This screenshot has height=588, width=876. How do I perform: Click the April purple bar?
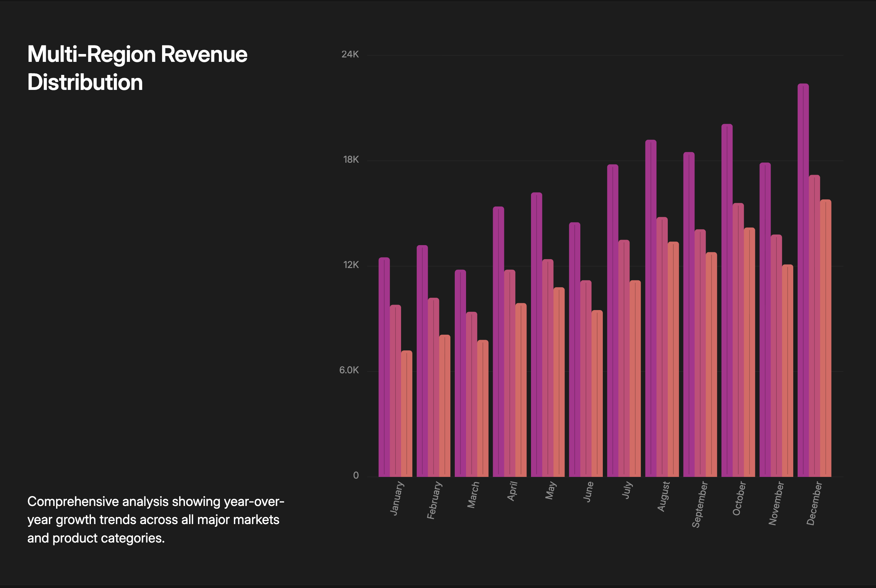pyautogui.click(x=499, y=342)
